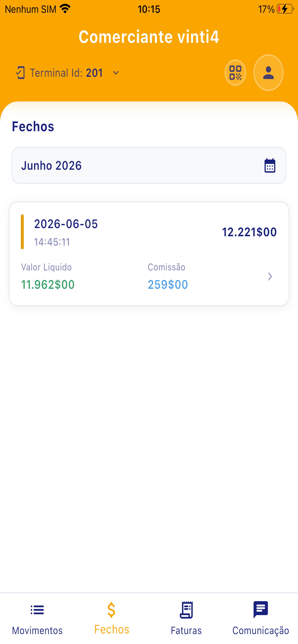Tap the Movimentos list icon
This screenshot has width=298, height=644.
point(37,610)
